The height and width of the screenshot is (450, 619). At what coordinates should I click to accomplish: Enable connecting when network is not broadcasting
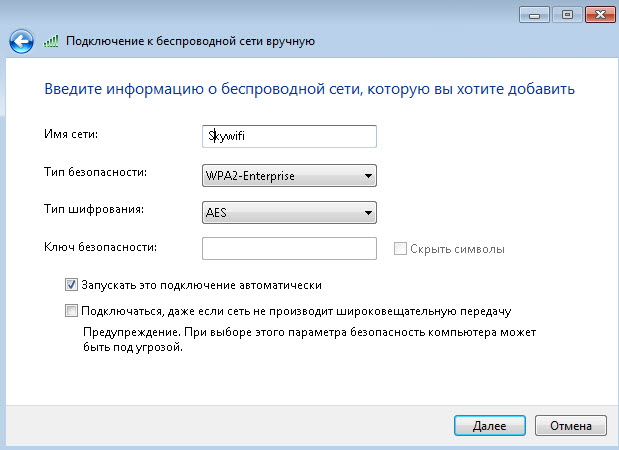[71, 311]
